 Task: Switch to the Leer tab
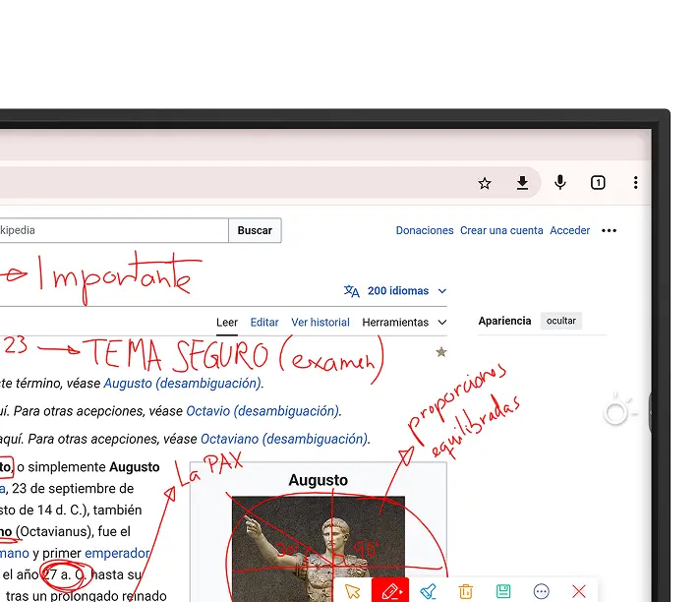point(227,323)
